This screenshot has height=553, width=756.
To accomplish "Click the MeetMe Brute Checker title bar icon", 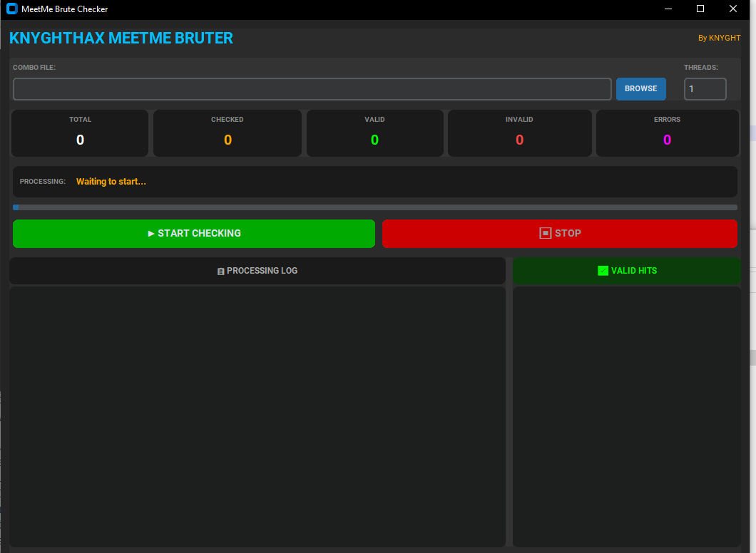I will pos(12,9).
